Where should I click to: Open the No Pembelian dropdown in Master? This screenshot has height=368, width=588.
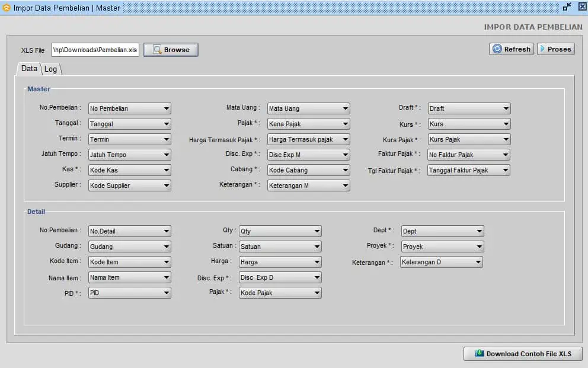coord(130,108)
